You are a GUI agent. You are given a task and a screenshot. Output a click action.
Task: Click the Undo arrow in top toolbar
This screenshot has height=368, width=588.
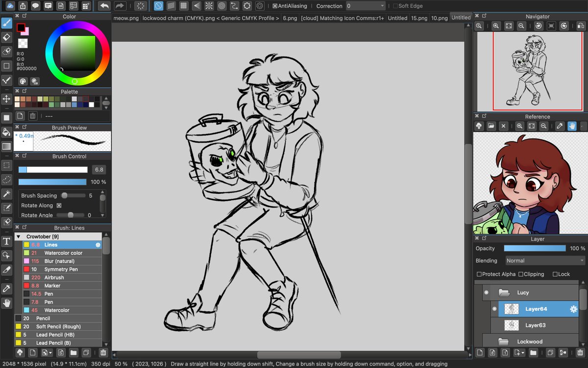104,6
